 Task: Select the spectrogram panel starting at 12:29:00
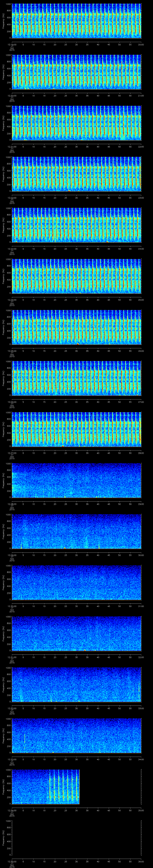77,531
